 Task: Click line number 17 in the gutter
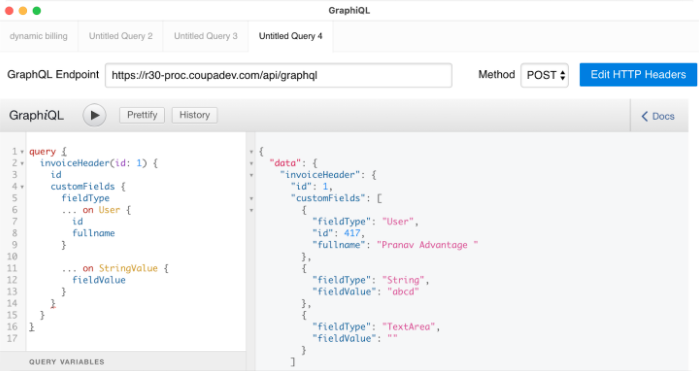12,338
